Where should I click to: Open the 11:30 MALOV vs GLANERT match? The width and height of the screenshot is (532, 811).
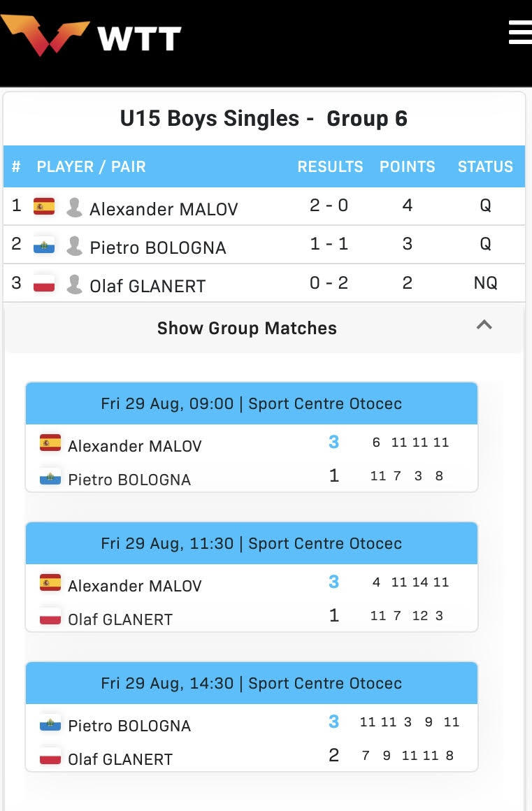click(251, 577)
